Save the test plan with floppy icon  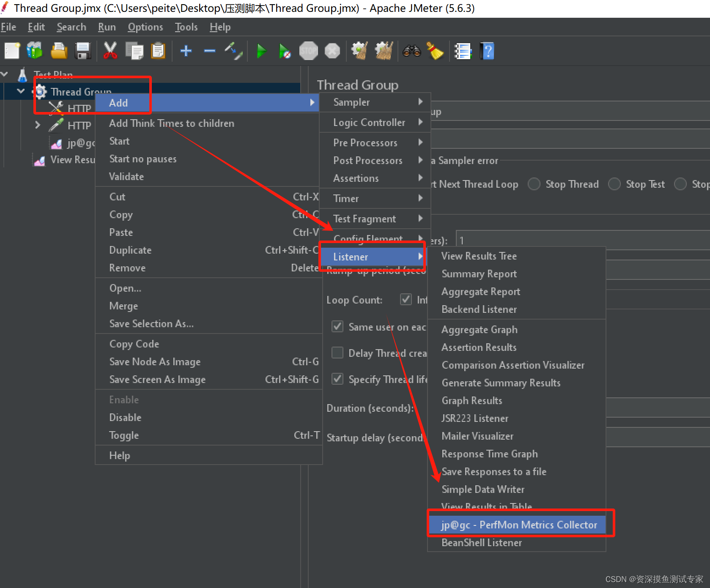pyautogui.click(x=83, y=51)
